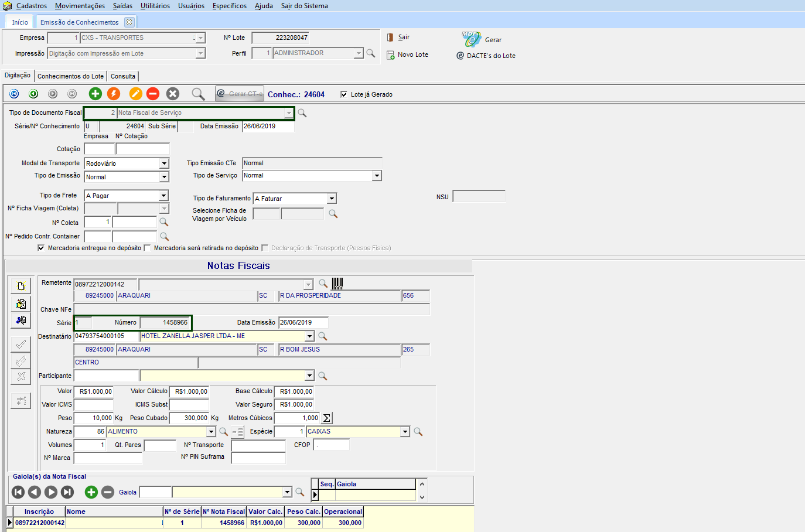Click the orange lightning bolt icon
This screenshot has width=805, height=532.
(x=114, y=94)
